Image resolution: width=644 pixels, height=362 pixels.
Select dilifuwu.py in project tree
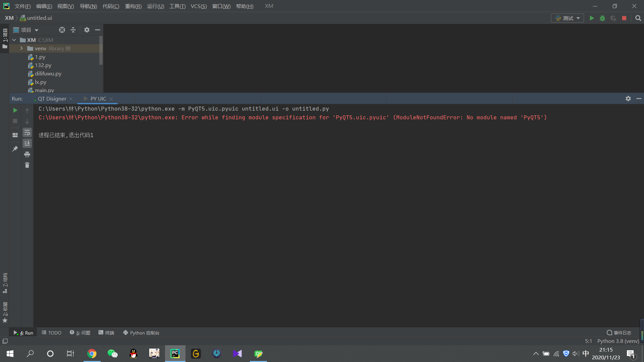(48, 74)
